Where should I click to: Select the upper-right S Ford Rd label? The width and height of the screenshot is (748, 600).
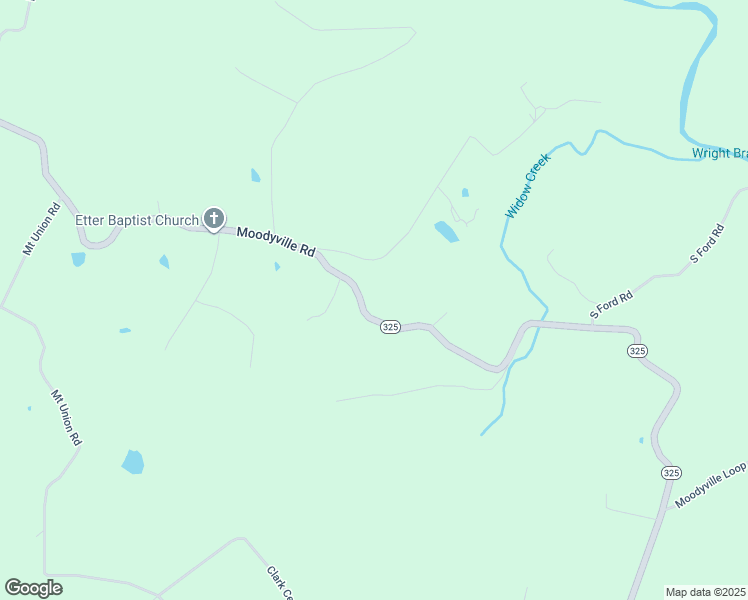point(707,244)
